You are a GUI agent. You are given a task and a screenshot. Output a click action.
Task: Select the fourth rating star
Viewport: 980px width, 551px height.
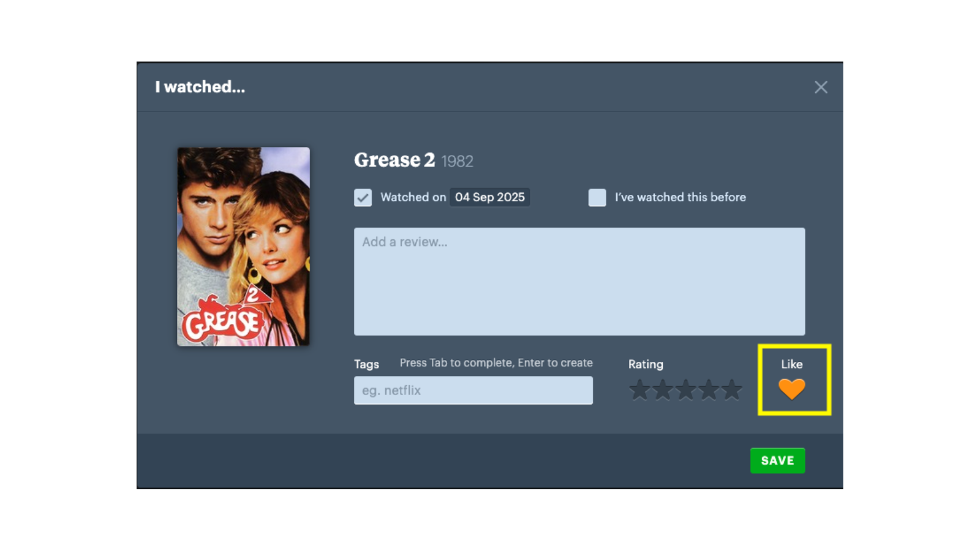(709, 390)
